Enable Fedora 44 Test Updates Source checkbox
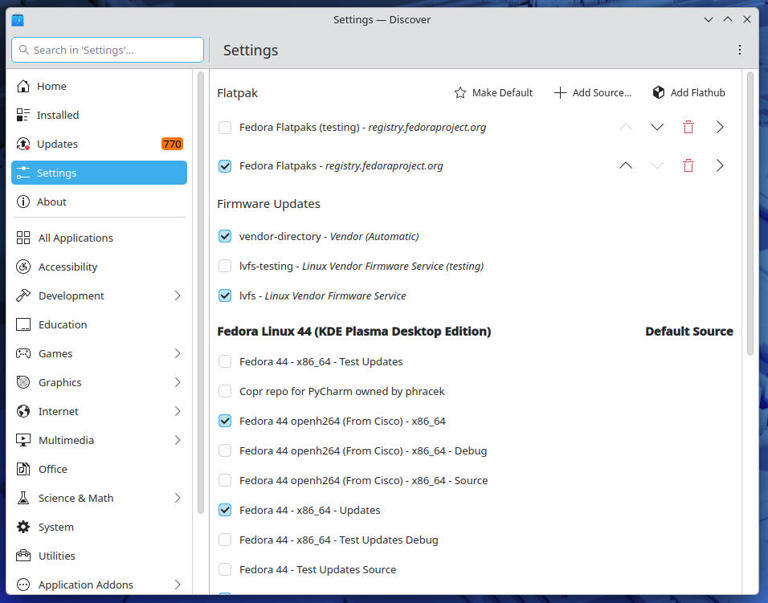 click(x=225, y=570)
